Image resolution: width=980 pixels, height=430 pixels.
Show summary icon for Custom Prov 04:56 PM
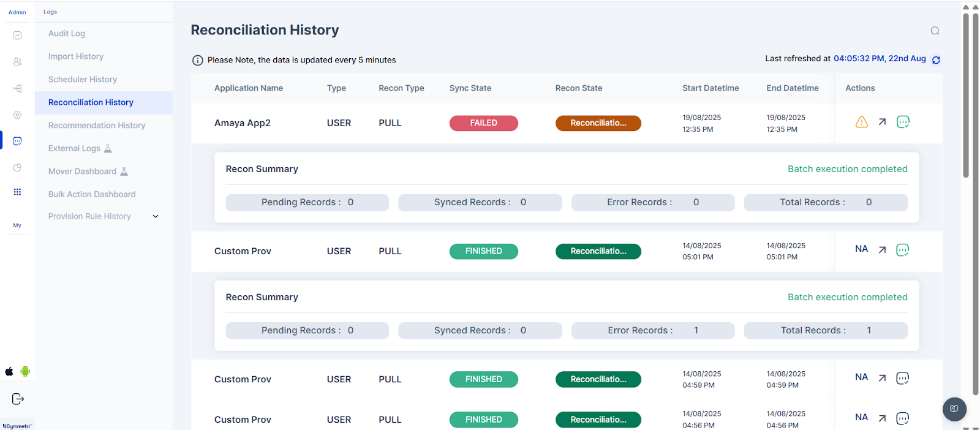tap(903, 418)
